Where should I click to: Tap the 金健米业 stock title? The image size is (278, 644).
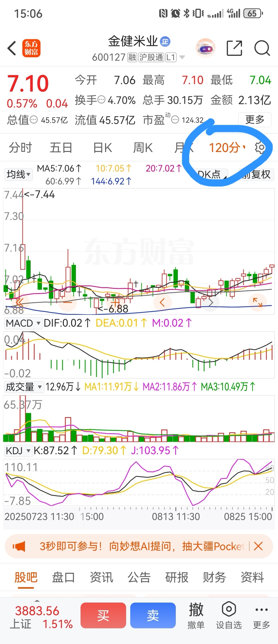point(133,41)
